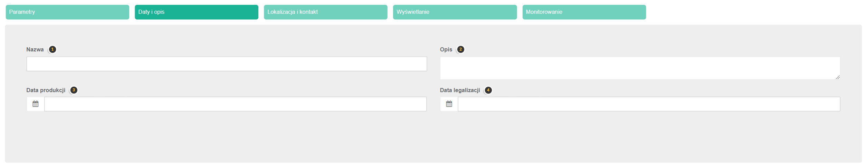The height and width of the screenshot is (167, 868).
Task: Click the Data legalizacji label
Action: click(460, 90)
